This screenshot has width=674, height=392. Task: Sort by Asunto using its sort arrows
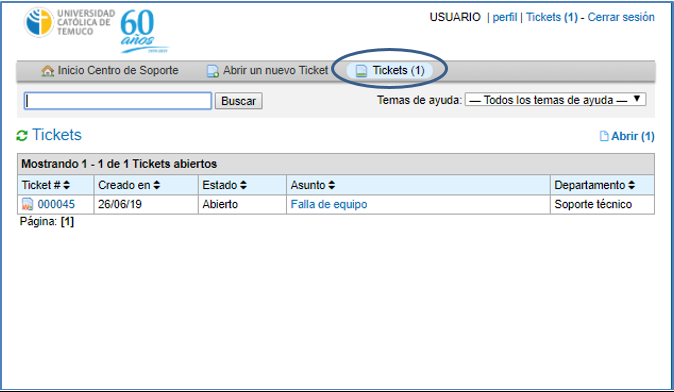[x=331, y=185]
